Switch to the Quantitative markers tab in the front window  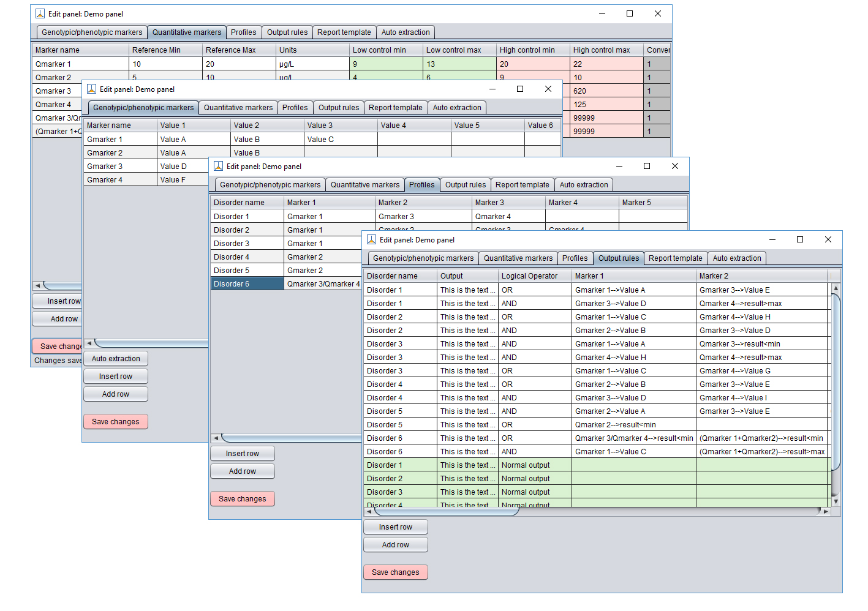point(518,258)
